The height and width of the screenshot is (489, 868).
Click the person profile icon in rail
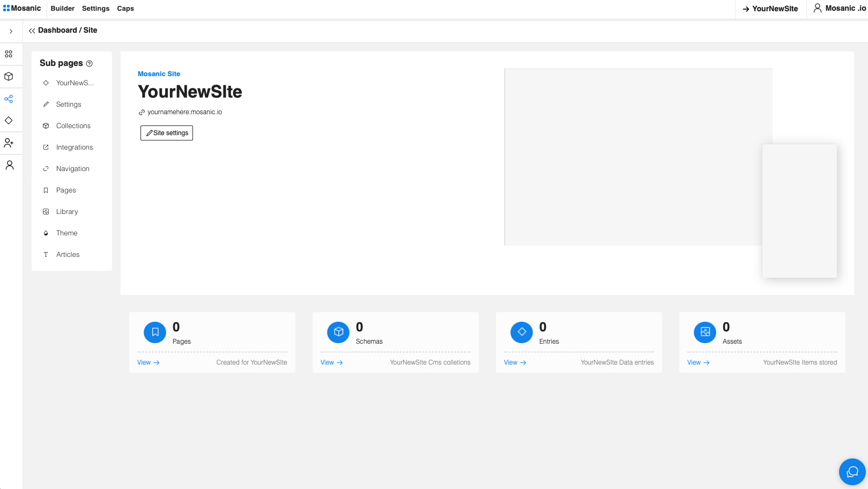click(x=9, y=165)
